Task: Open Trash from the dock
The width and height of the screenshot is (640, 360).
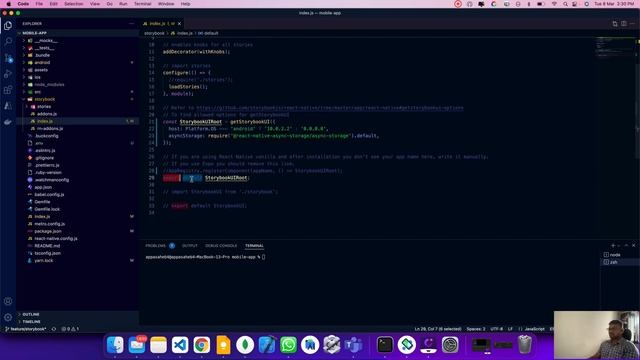Action: (525, 345)
